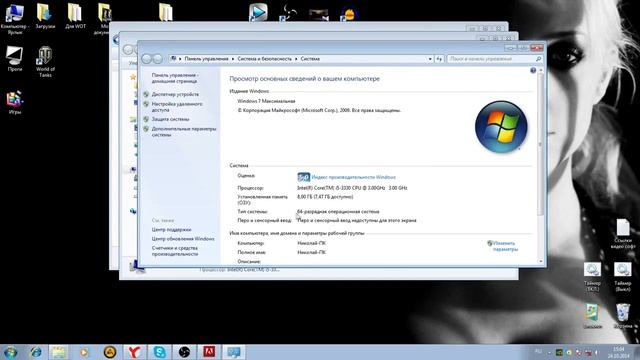Open Таймер (ВКЛ) desktop shortcut
640x360 pixels.
pos(592,277)
